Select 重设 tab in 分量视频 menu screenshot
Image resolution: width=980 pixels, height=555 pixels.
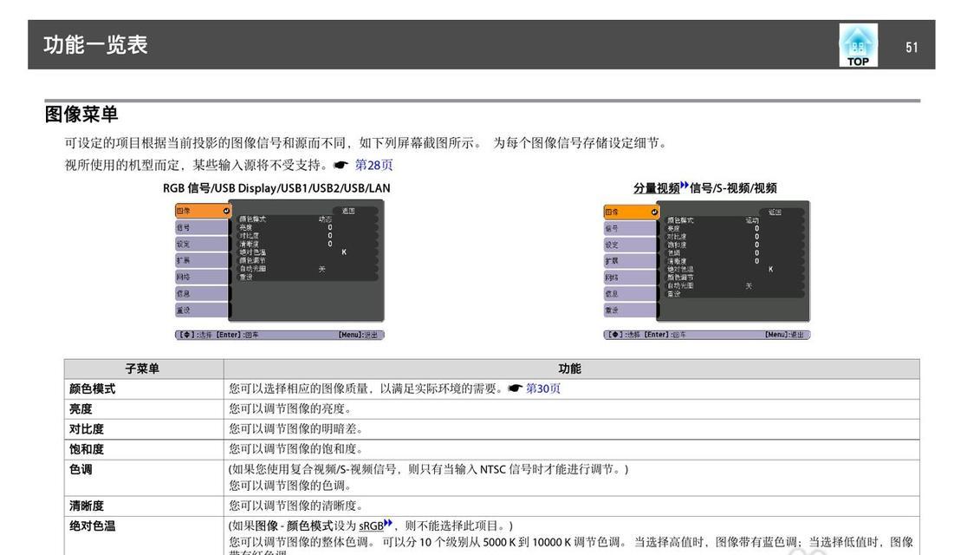pyautogui.click(x=630, y=310)
